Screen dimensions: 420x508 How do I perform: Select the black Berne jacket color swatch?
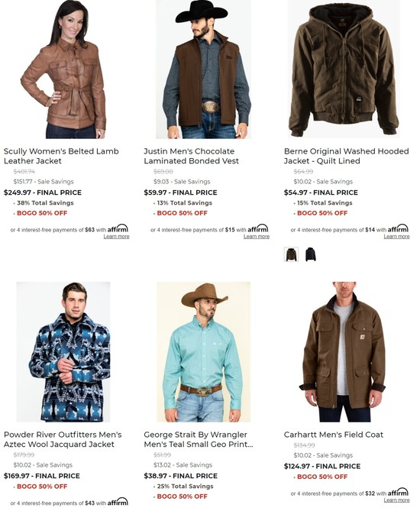pyautogui.click(x=311, y=254)
